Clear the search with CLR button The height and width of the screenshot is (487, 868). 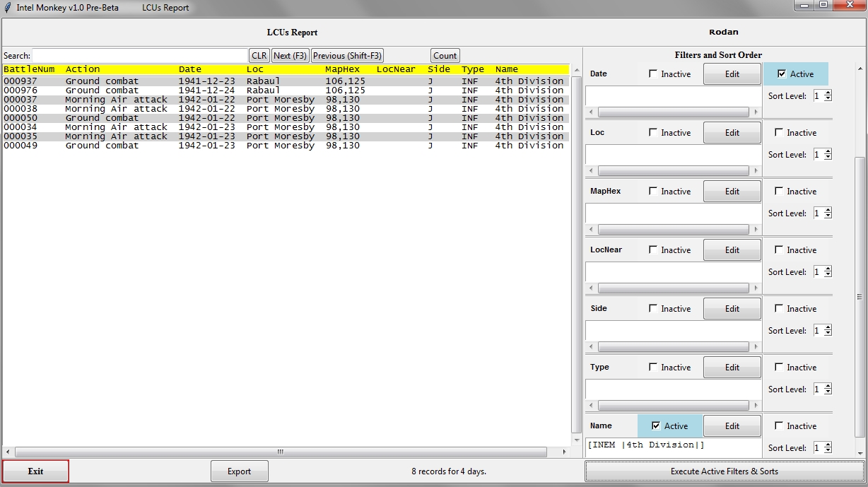point(259,55)
